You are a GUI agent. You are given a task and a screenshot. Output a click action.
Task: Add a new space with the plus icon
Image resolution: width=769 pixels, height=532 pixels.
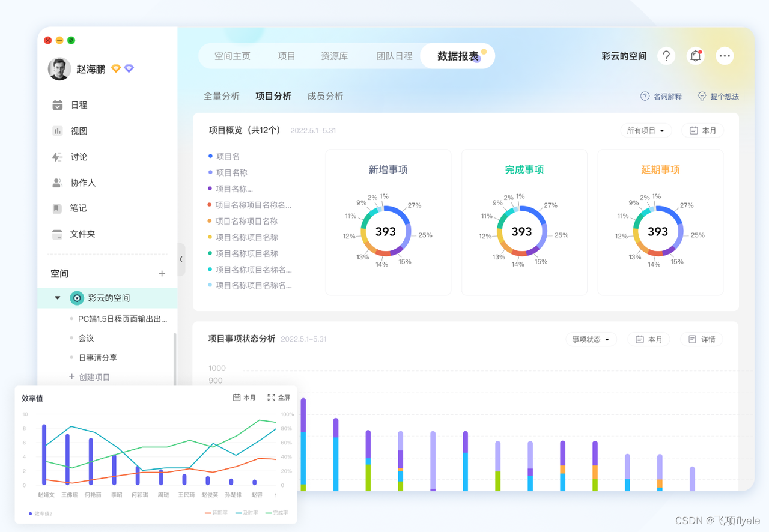pos(162,274)
